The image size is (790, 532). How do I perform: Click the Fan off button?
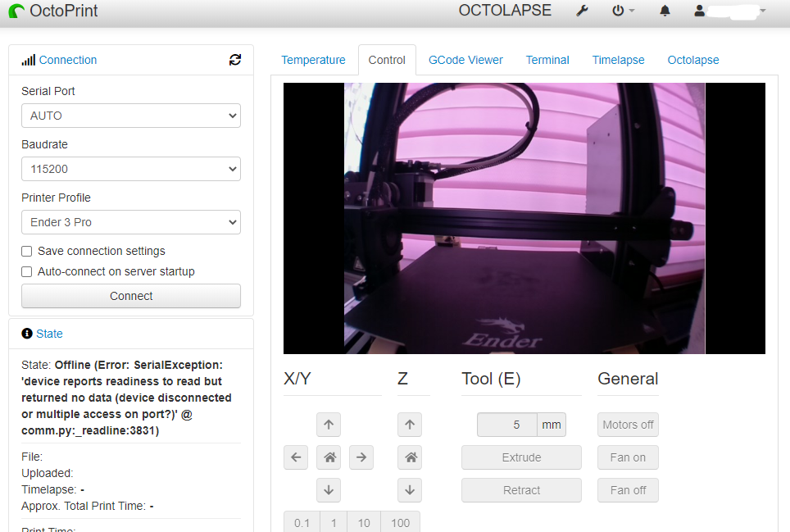click(x=628, y=490)
